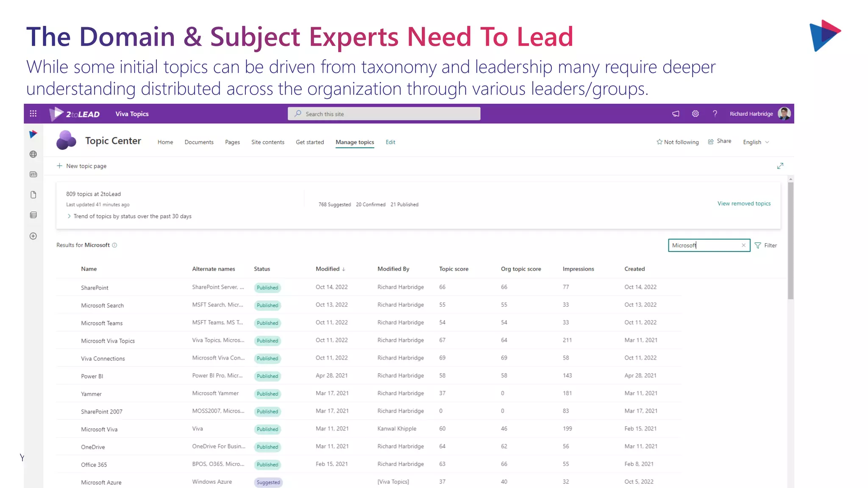Open the help question mark icon

point(715,114)
